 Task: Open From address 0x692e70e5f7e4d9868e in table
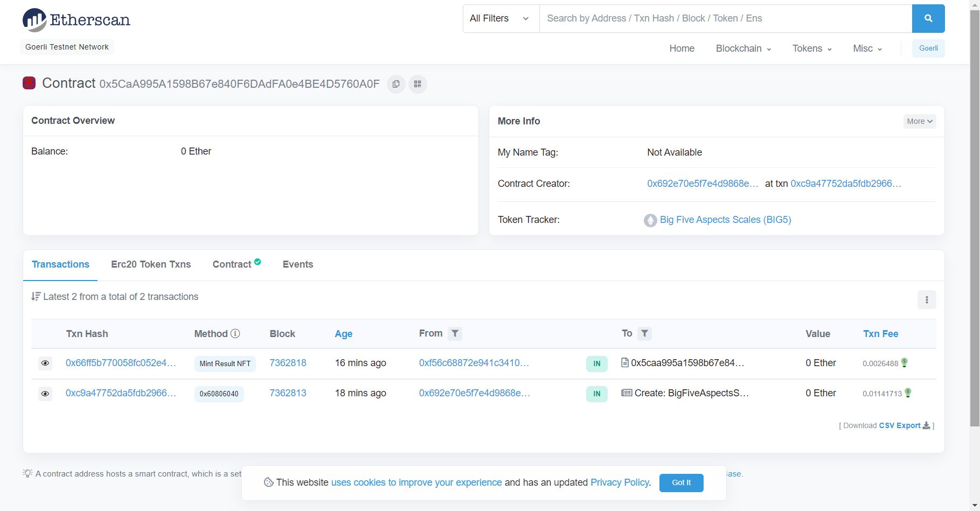(475, 393)
